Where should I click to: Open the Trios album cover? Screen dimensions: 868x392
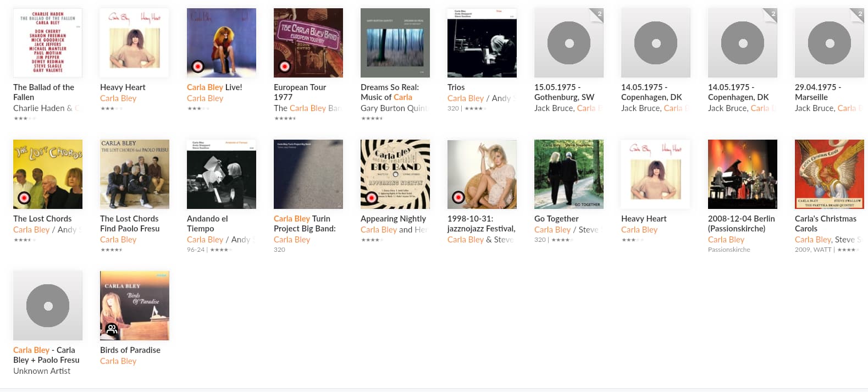click(x=482, y=43)
